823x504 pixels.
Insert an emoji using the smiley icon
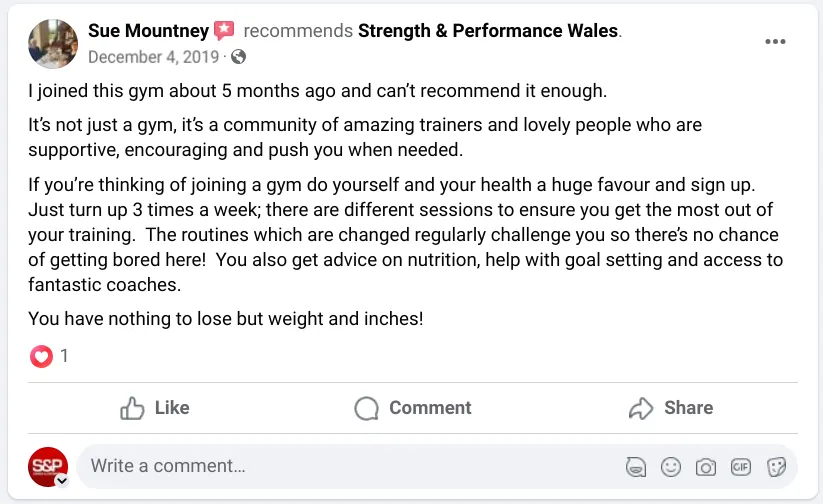671,466
